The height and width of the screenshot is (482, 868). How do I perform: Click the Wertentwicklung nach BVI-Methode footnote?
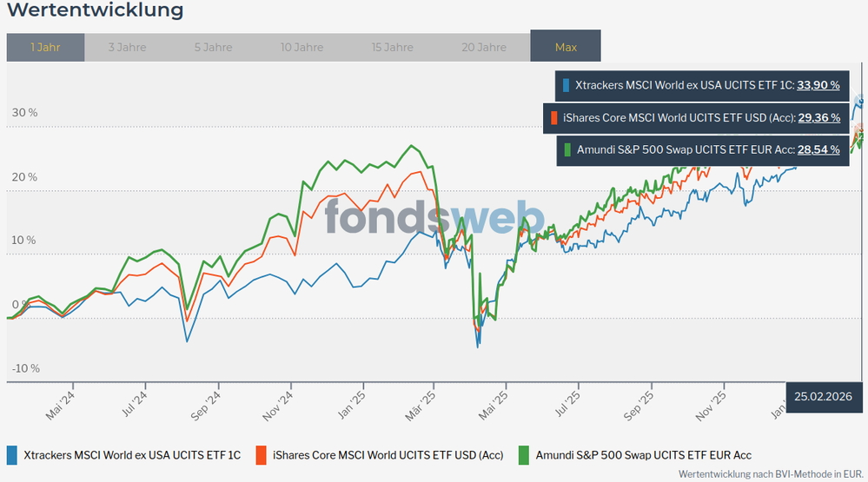(x=771, y=474)
